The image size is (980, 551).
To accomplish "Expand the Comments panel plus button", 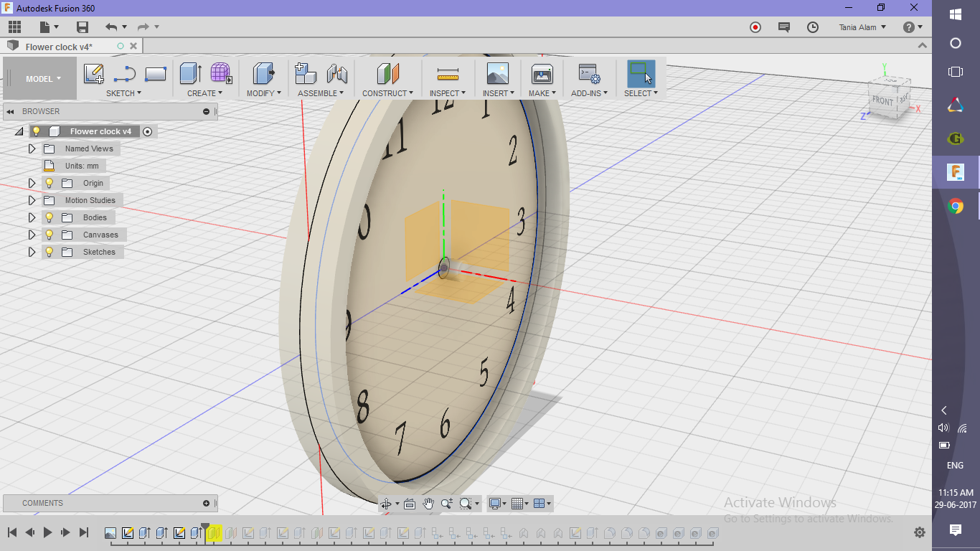I will (x=206, y=503).
